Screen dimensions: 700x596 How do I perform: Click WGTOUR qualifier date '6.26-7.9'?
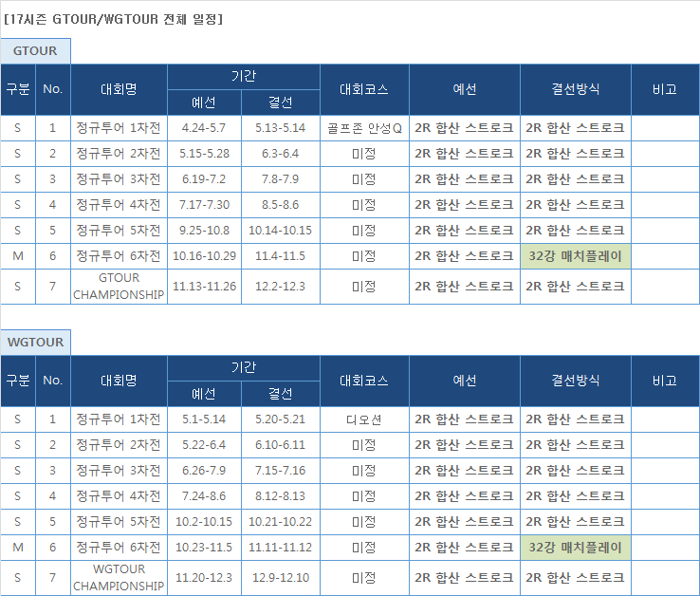coord(204,471)
